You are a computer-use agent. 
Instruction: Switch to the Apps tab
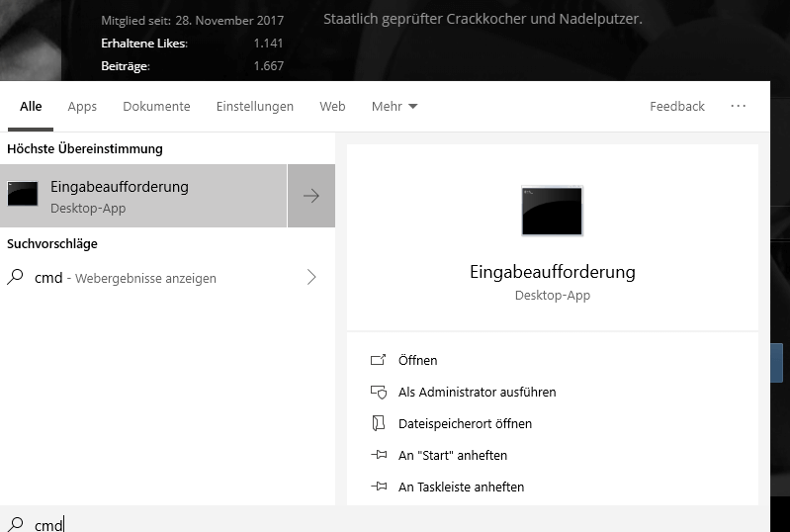click(x=82, y=106)
